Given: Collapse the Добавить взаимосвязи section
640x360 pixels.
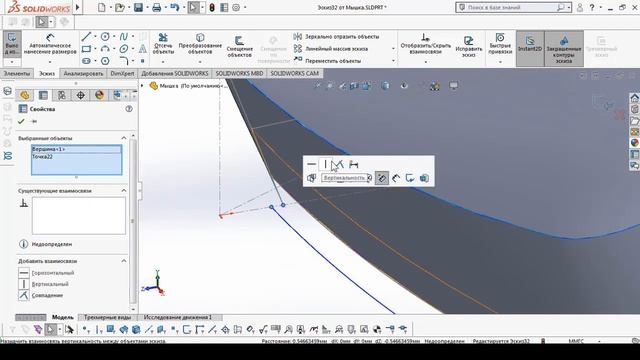Looking at the screenshot, I should click(x=124, y=261).
